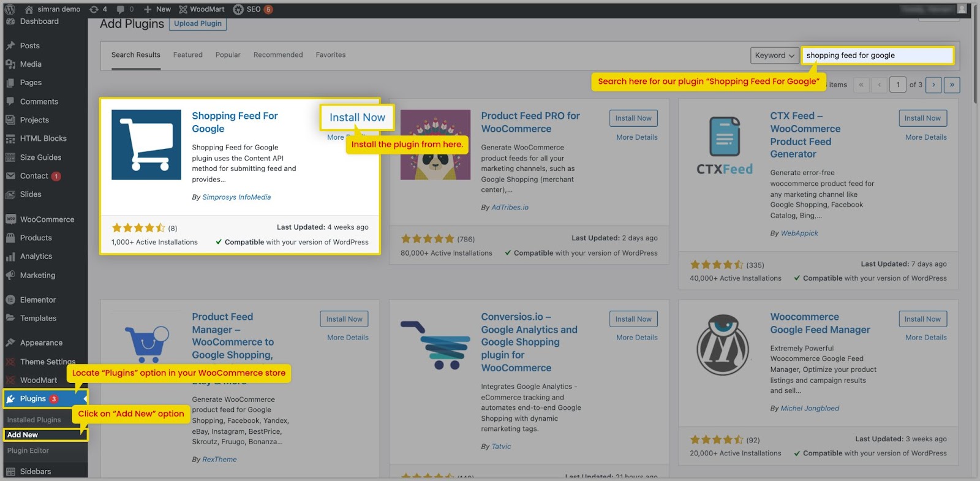Open comments bubble icon in admin bar
Image resolution: width=980 pixels, height=481 pixels.
[x=120, y=9]
